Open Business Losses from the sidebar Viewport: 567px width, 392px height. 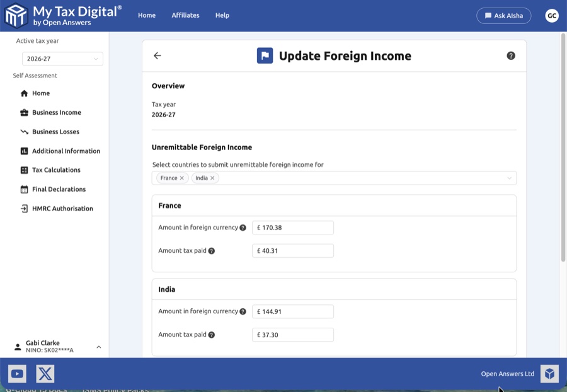(23, 131)
